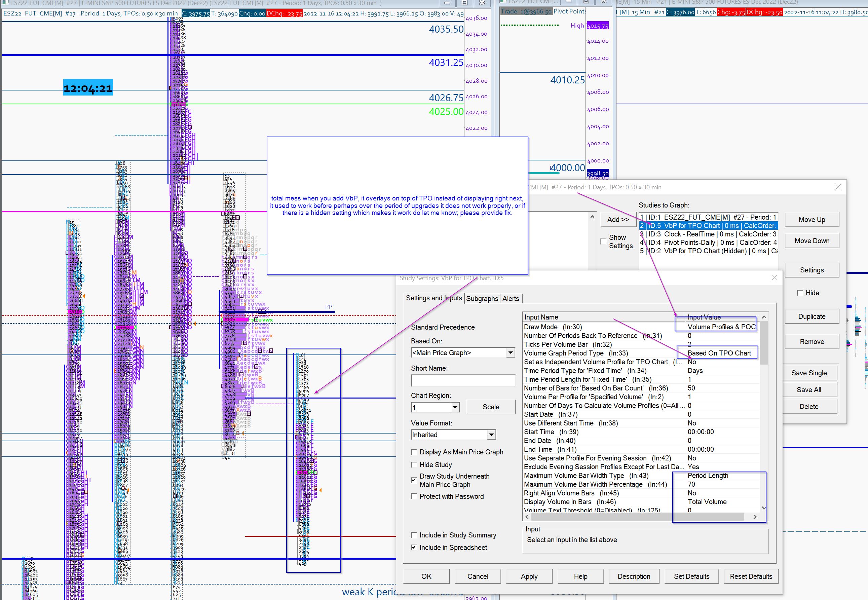Click inputs list scroll-left arrow

click(527, 517)
